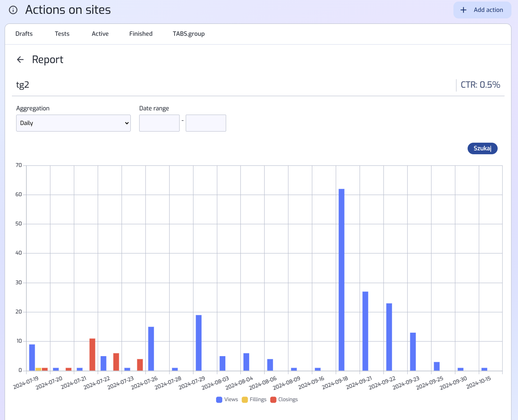Click the Szukaj button
Screen dimensions: 518x420
(482, 148)
